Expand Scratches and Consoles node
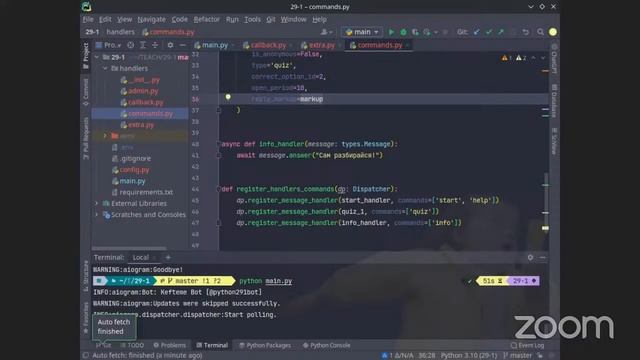This screenshot has width=640, height=360. (97, 215)
